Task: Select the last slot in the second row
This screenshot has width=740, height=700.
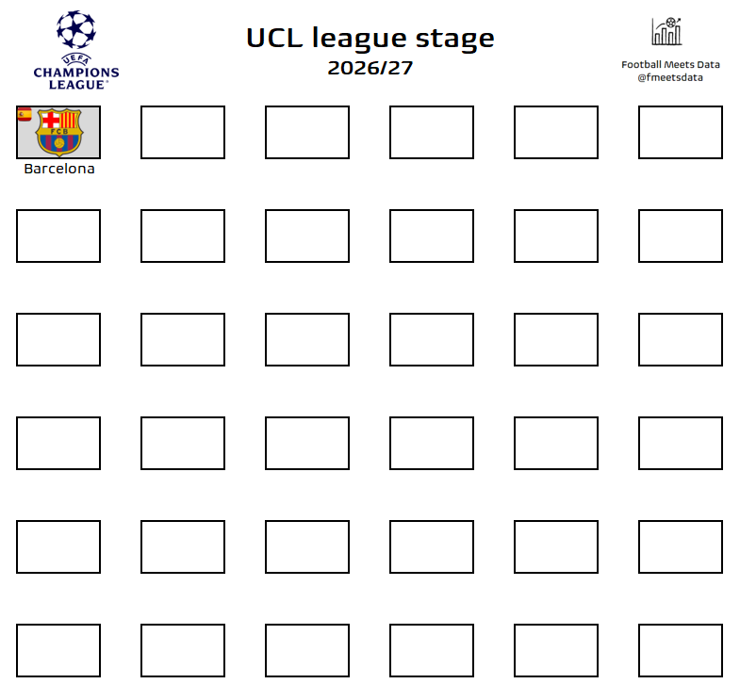Action: point(681,236)
